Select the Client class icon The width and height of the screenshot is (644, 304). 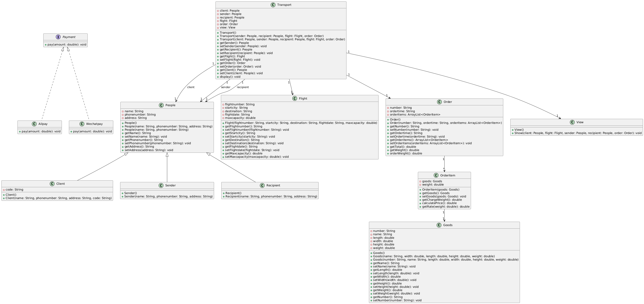[52, 184]
